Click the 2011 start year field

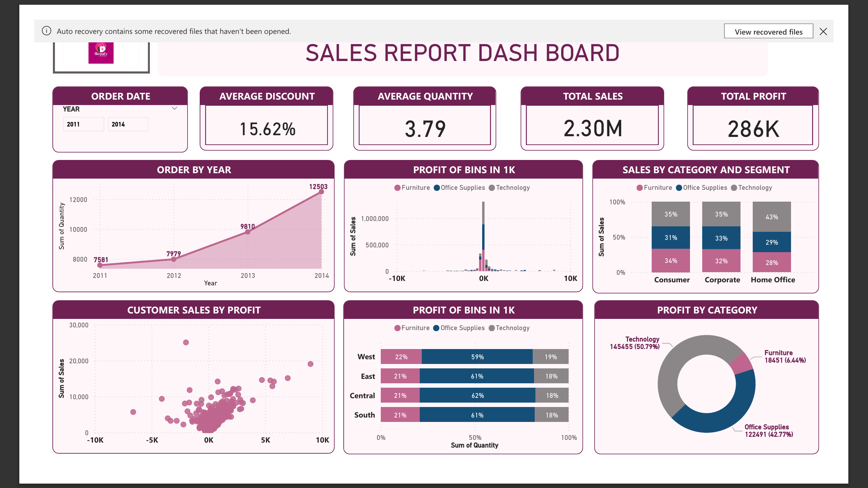pyautogui.click(x=83, y=124)
